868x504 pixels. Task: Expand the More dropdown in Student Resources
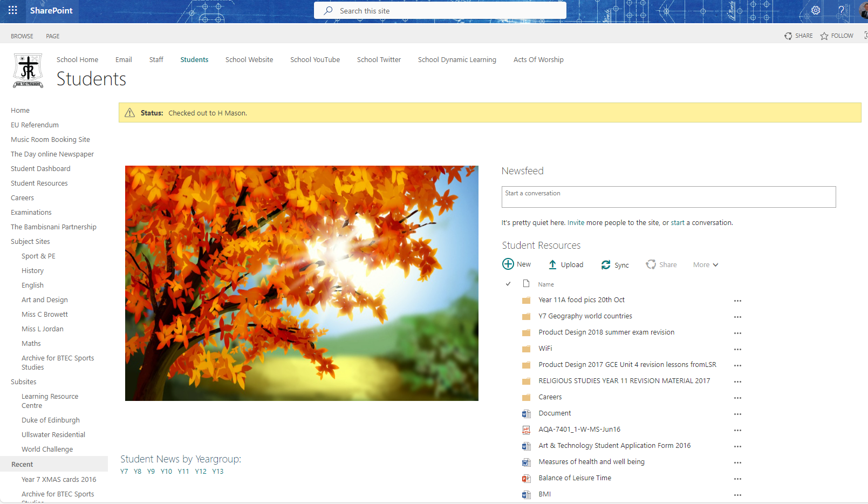706,264
